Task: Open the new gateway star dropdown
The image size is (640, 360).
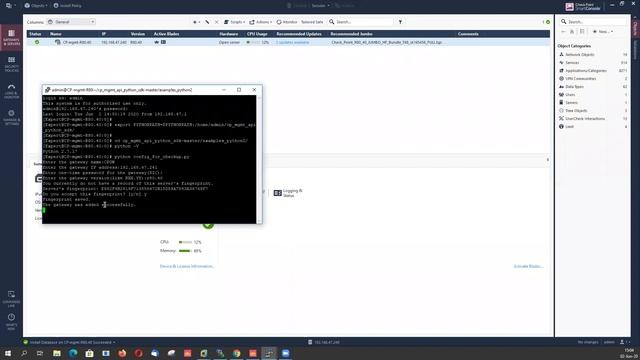Action: pos(196,22)
